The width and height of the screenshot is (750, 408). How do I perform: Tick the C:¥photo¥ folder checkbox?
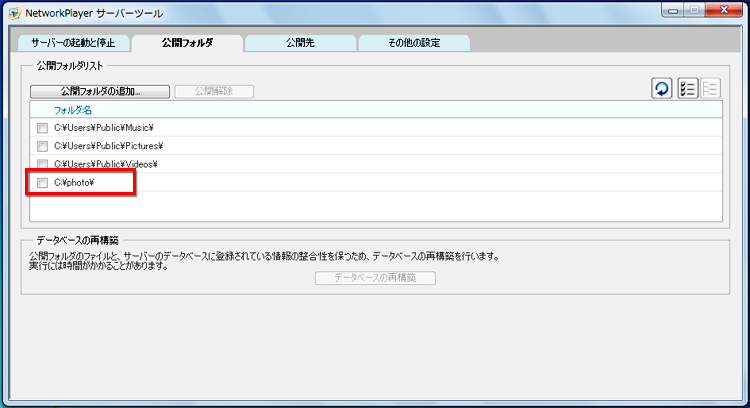point(43,183)
